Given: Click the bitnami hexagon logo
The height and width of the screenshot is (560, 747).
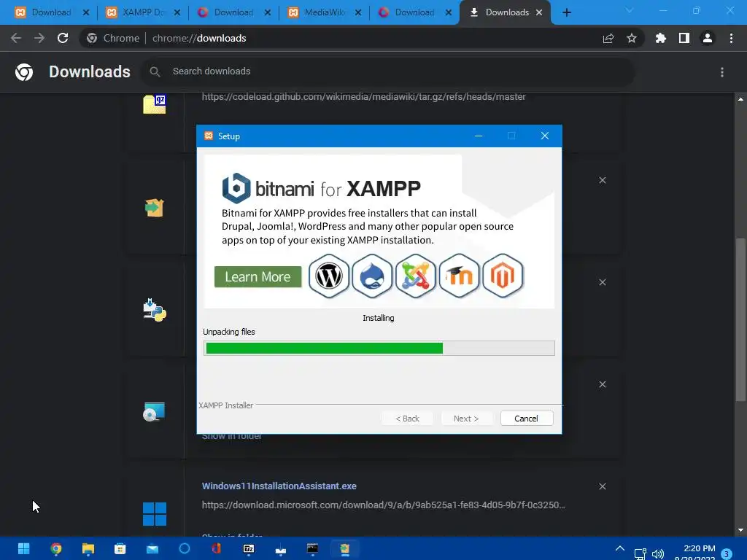Looking at the screenshot, I should (x=236, y=188).
